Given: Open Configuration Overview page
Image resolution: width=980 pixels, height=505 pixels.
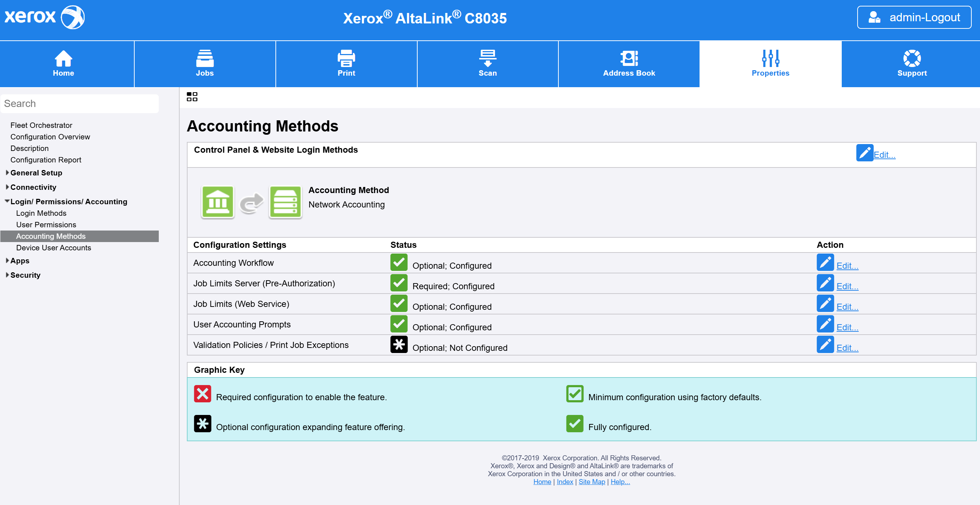Looking at the screenshot, I should point(50,137).
